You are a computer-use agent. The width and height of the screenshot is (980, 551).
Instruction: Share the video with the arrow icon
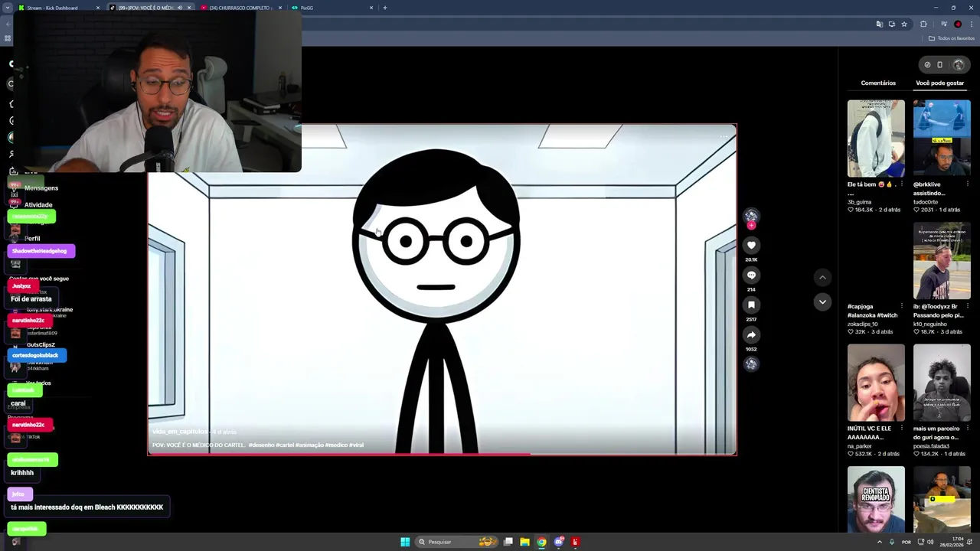(751, 334)
